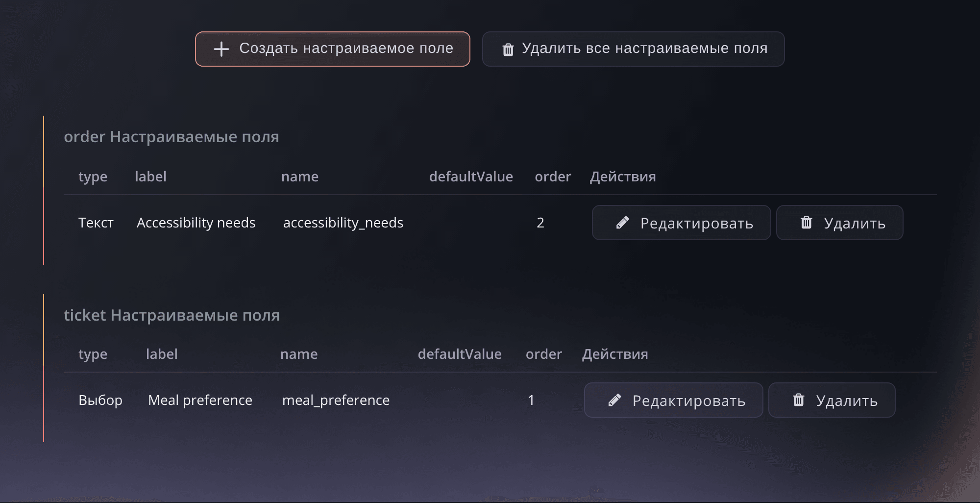
Task: Click the plus icon to create custom field
Action: pyautogui.click(x=221, y=49)
